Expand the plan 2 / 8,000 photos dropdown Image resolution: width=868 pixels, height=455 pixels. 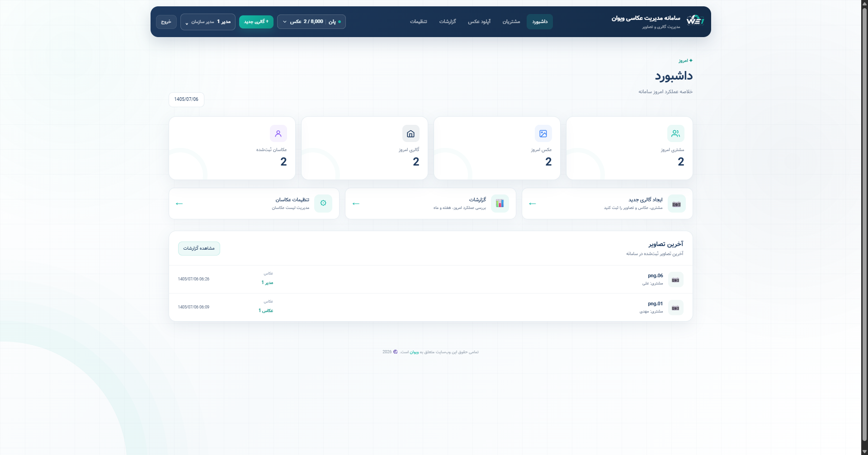click(x=311, y=22)
